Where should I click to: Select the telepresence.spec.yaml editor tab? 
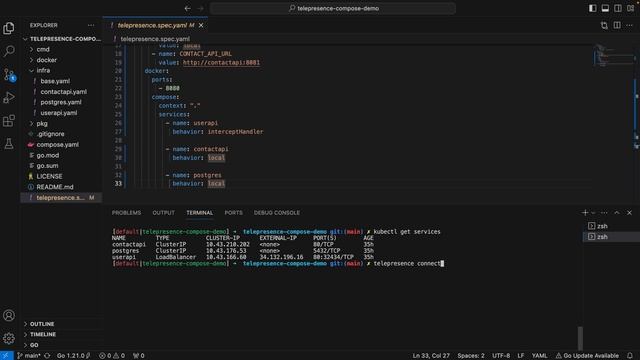click(x=155, y=25)
